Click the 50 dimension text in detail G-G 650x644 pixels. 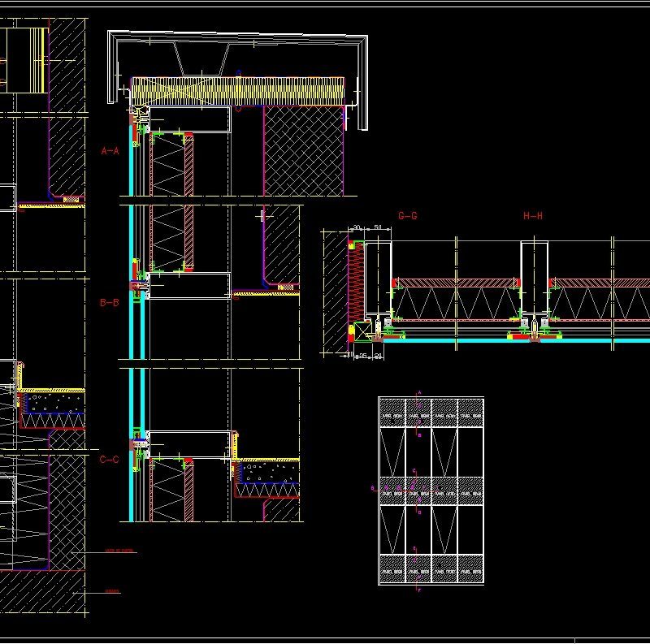tap(377, 227)
